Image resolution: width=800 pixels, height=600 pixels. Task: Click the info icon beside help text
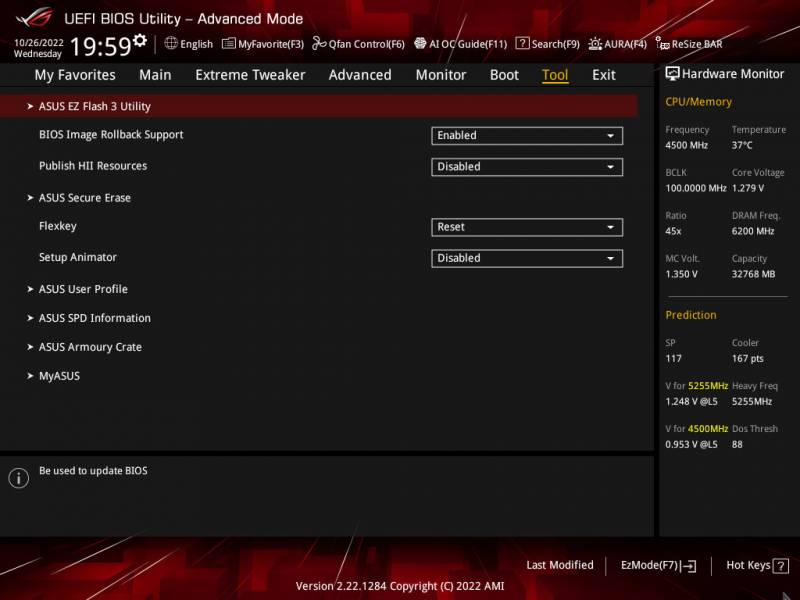click(19, 478)
